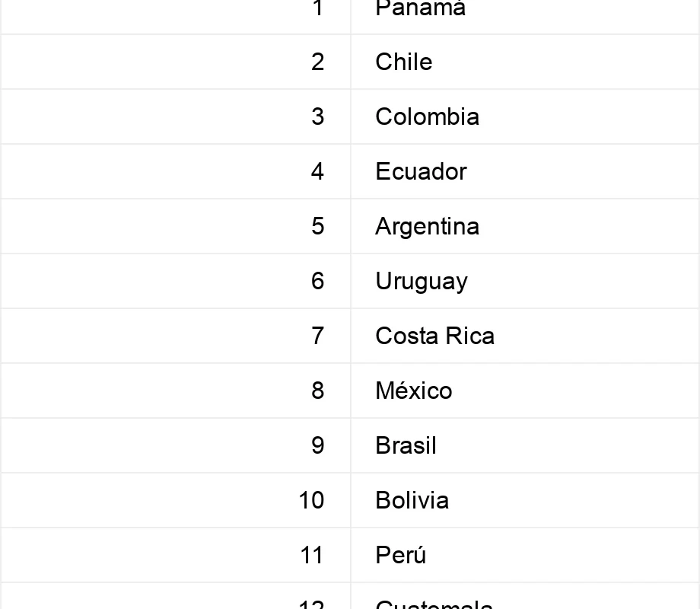Click the Brasil cell
Viewport: 700px width, 609px height.
pos(525,445)
